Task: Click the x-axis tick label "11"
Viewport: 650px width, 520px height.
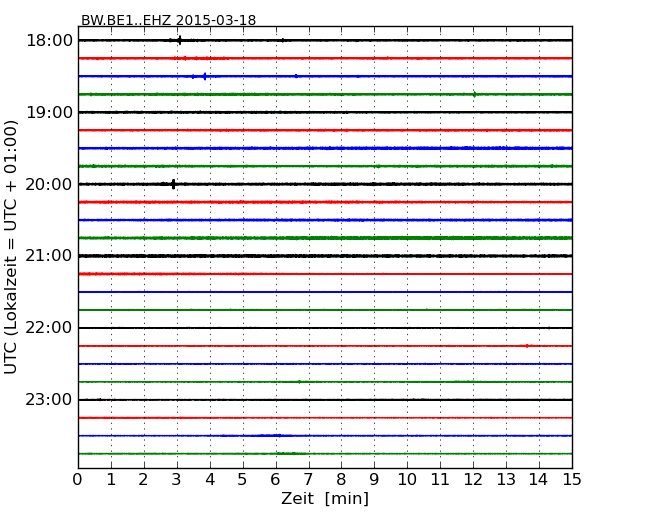Action: pos(440,480)
